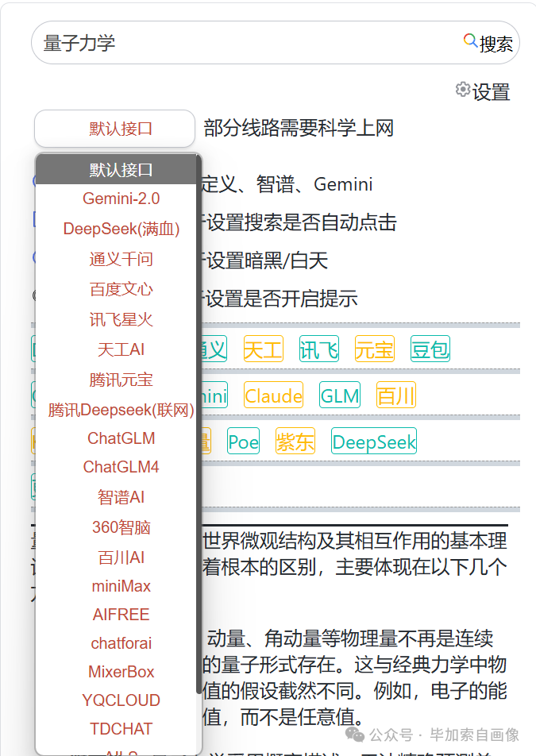Open the GLM quick link
This screenshot has width=536, height=756.
pyautogui.click(x=340, y=395)
